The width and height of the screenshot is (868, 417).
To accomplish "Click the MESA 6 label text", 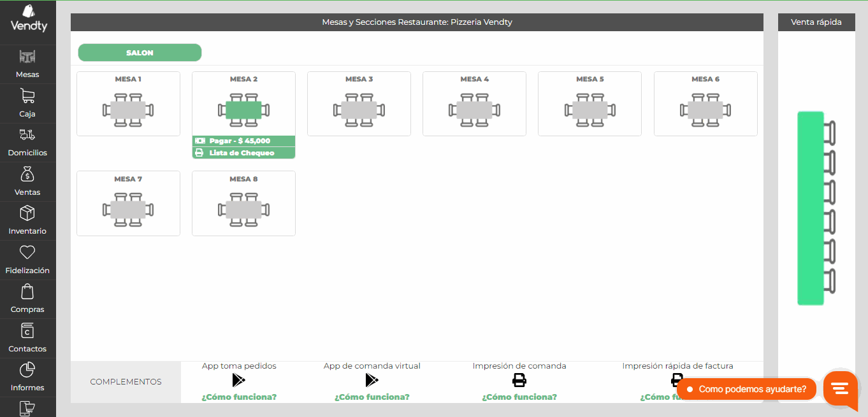I will [705, 79].
